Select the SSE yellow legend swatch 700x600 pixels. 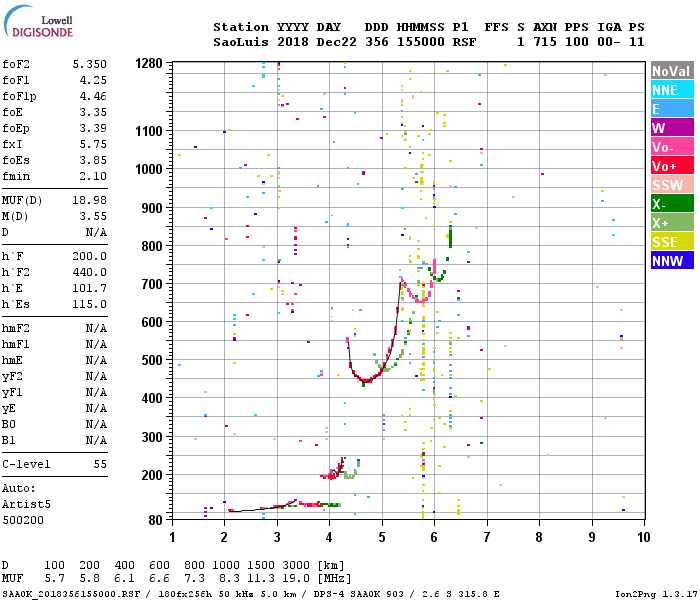pyautogui.click(x=672, y=242)
